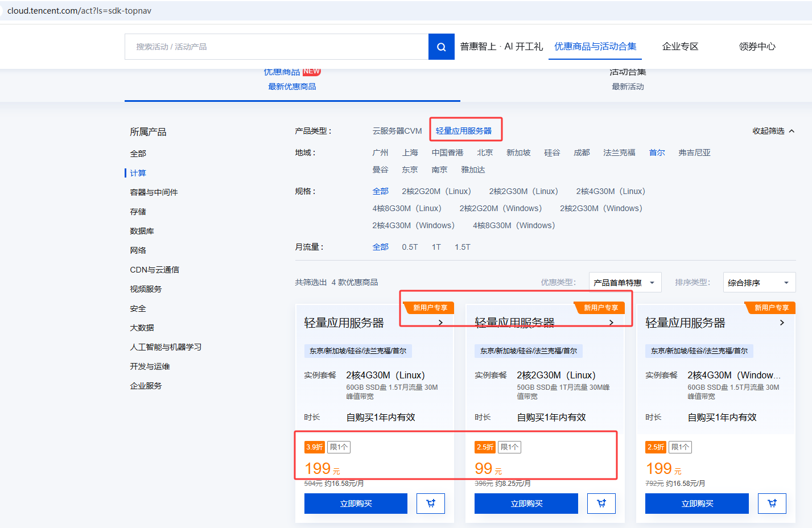This screenshot has width=812, height=528.
Task: Add the 2核4G30M (Windows) plan to cart
Action: (772, 504)
